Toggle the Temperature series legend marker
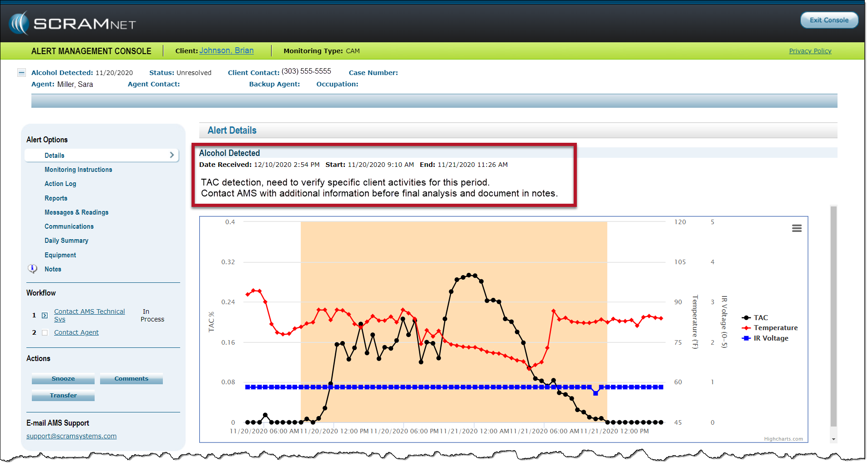 (746, 328)
